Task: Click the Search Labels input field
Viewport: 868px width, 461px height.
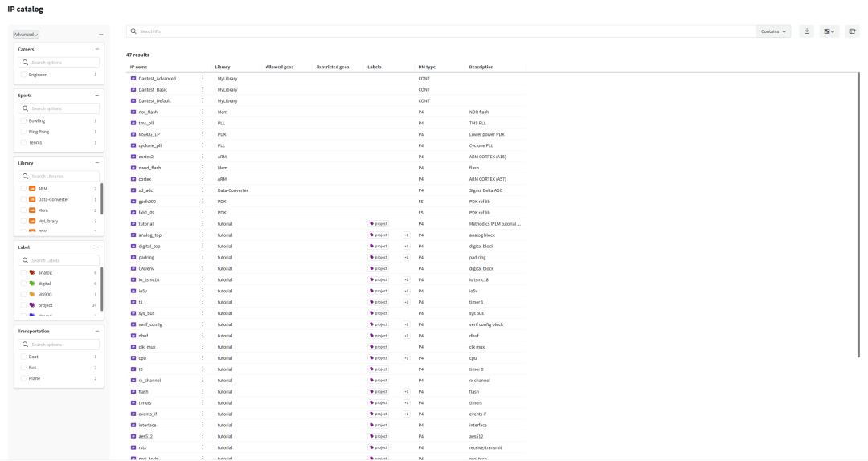Action: pyautogui.click(x=59, y=260)
